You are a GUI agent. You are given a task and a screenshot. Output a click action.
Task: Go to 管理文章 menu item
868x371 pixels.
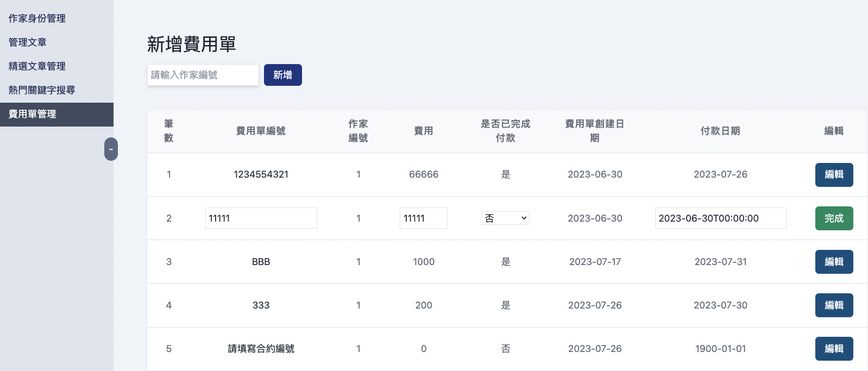click(28, 42)
